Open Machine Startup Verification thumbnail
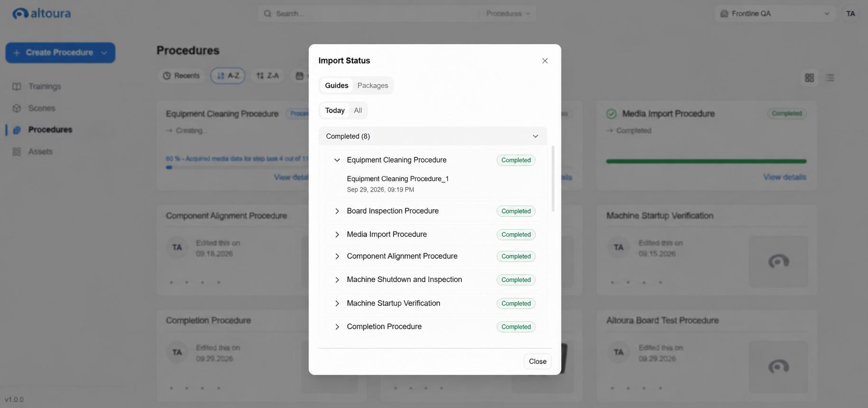 (x=778, y=261)
